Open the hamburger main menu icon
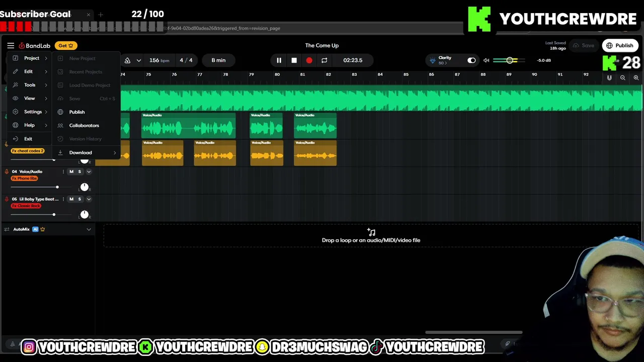This screenshot has height=362, width=644. [x=11, y=45]
